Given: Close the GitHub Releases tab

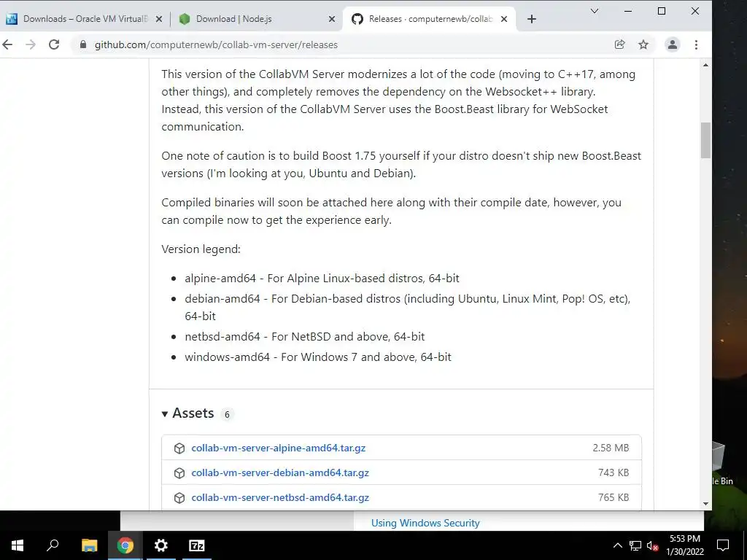Looking at the screenshot, I should pyautogui.click(x=505, y=19).
